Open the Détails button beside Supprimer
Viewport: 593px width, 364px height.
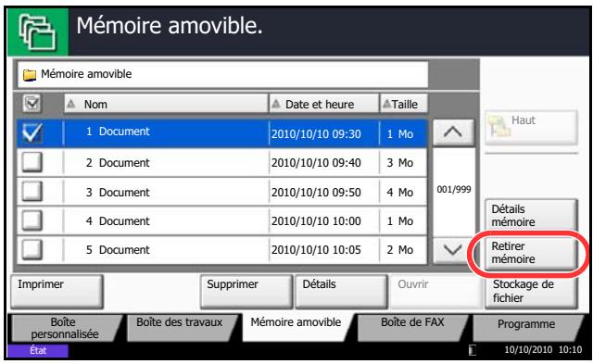(x=341, y=292)
